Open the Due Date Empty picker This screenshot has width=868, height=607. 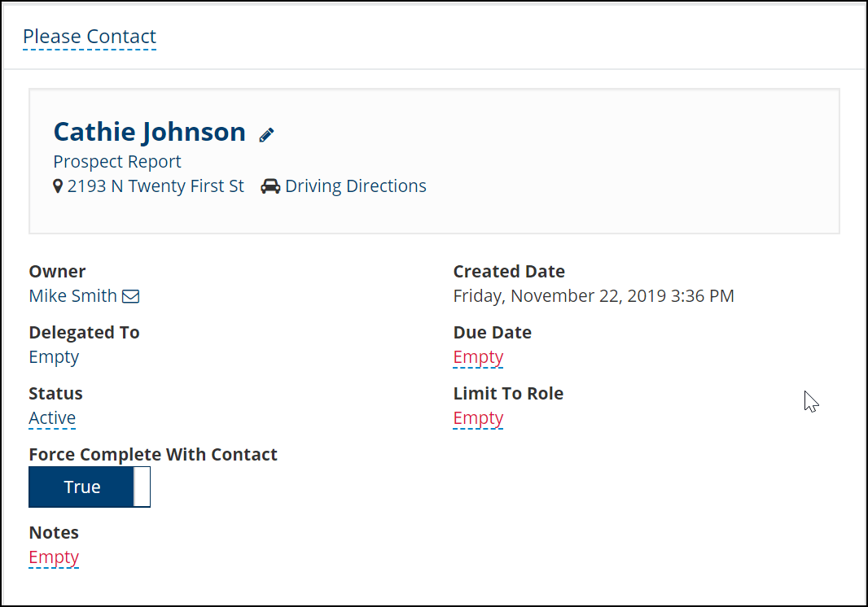pyautogui.click(x=478, y=357)
